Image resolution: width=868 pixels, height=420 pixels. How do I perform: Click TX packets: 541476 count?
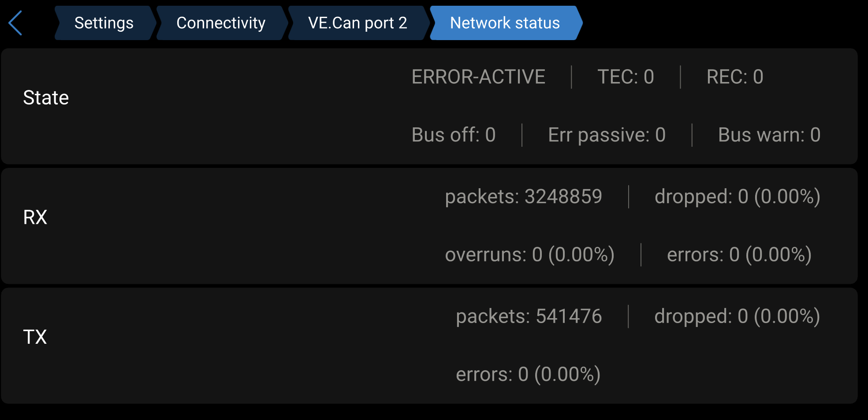coord(529,316)
